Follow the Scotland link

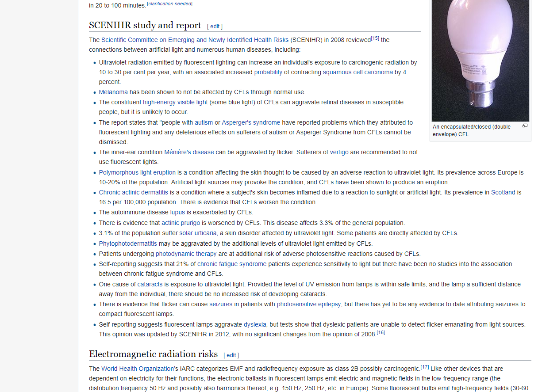coord(503,192)
